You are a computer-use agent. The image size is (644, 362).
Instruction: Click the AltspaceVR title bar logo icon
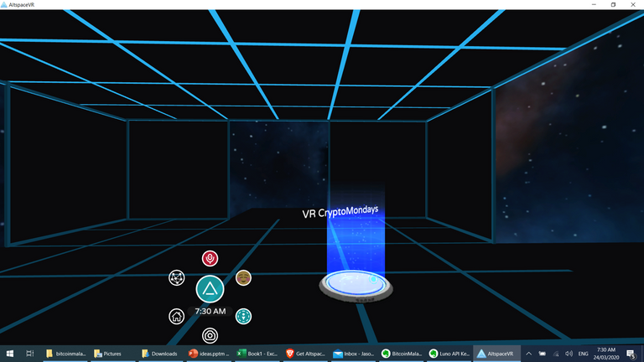click(x=3, y=4)
